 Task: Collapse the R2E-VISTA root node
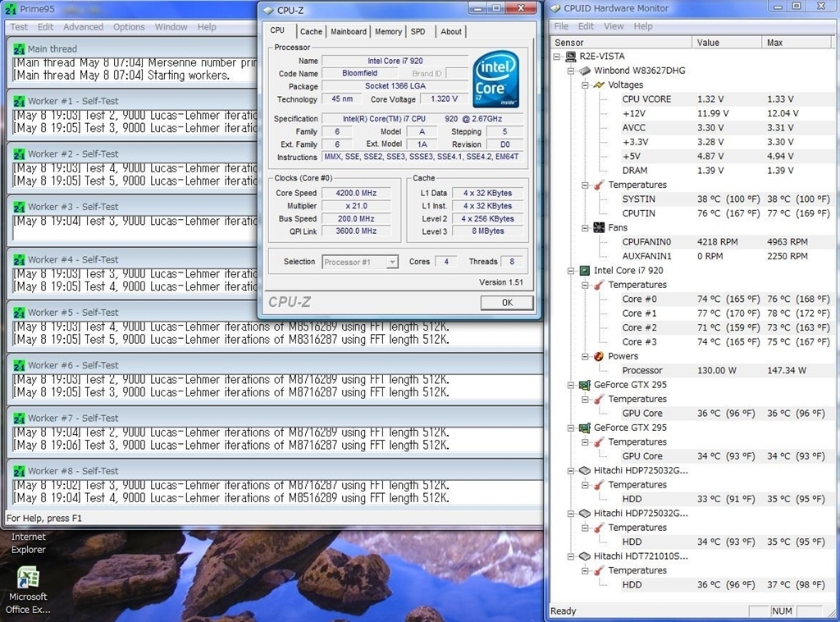click(557, 57)
